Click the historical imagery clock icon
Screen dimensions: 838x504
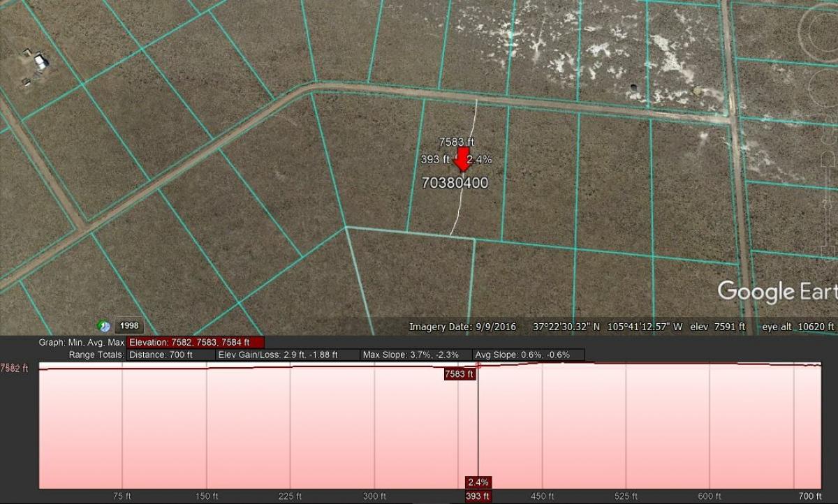tap(103, 326)
